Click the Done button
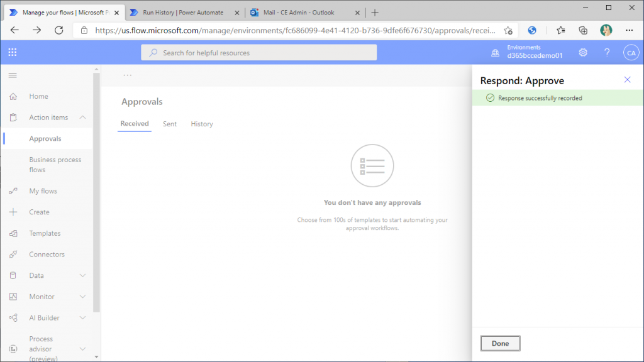This screenshot has width=644, height=362. tap(500, 343)
